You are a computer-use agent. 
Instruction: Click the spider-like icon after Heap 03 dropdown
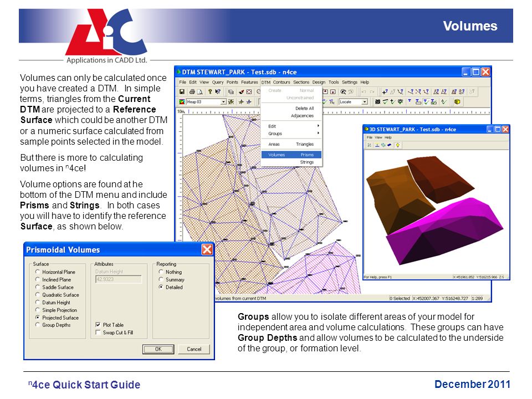231,102
